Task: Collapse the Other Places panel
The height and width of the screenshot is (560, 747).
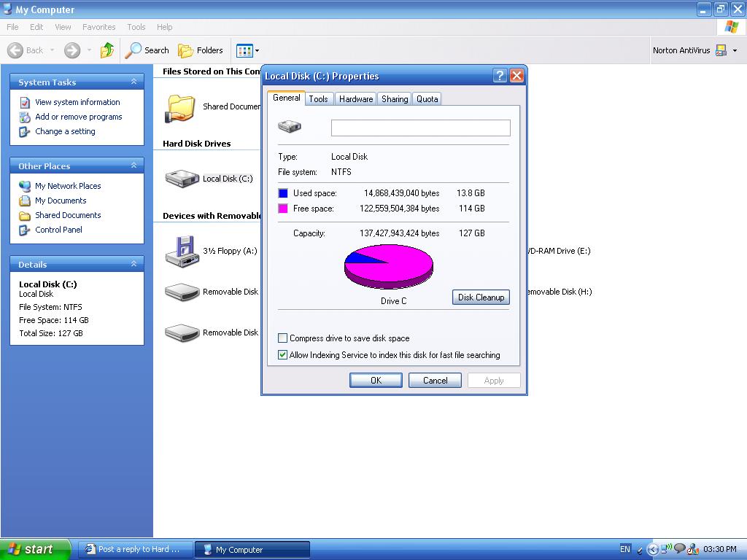Action: (133, 166)
